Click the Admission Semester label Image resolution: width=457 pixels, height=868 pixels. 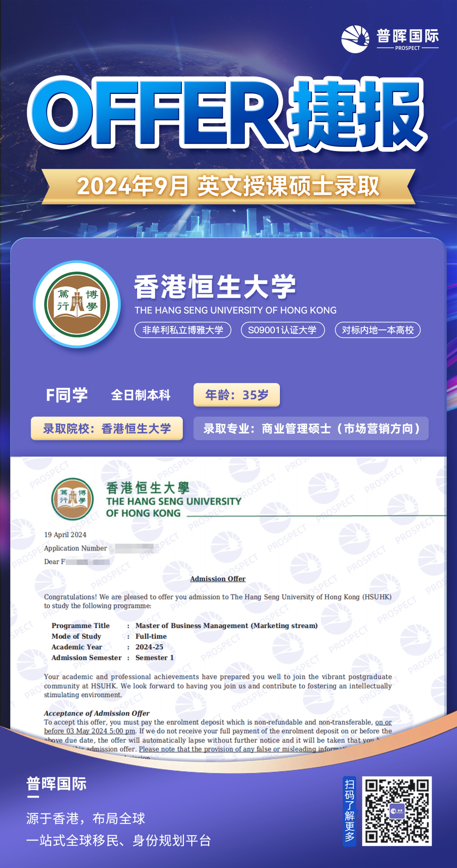(86, 658)
